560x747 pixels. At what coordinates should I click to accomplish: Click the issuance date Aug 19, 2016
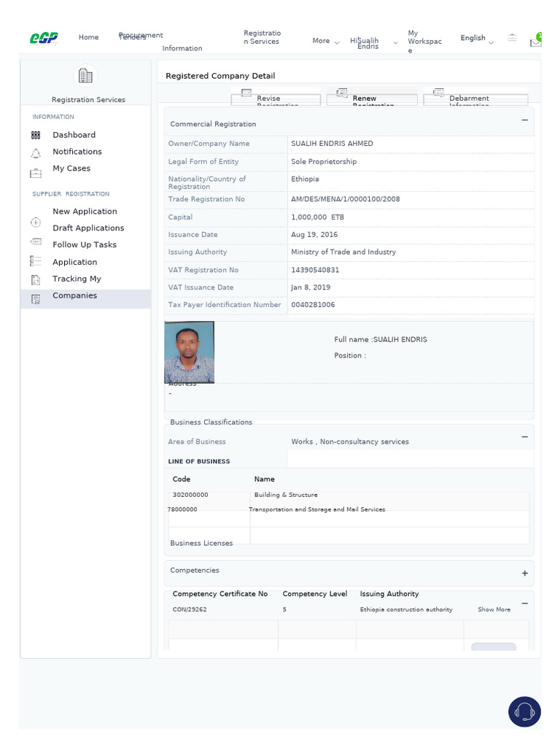coord(314,235)
